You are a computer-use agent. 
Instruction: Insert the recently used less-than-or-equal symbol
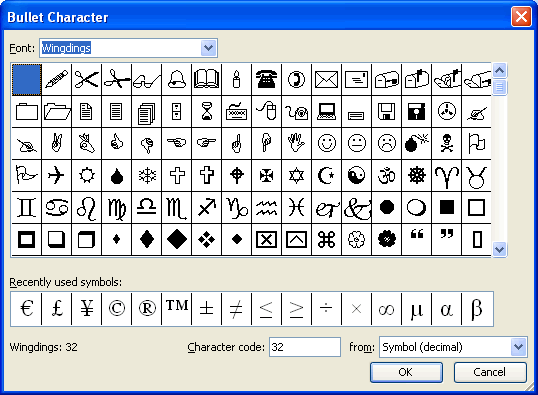267,309
